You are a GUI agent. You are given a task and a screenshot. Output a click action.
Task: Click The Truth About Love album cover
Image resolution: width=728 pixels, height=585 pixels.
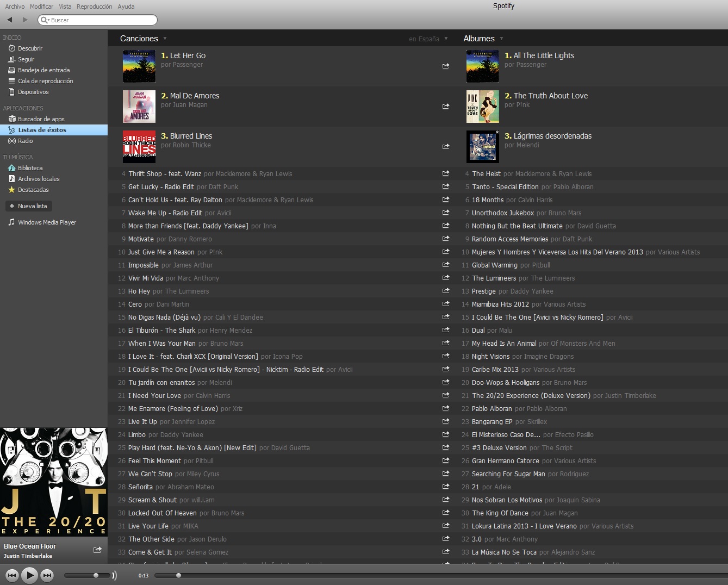(x=483, y=107)
